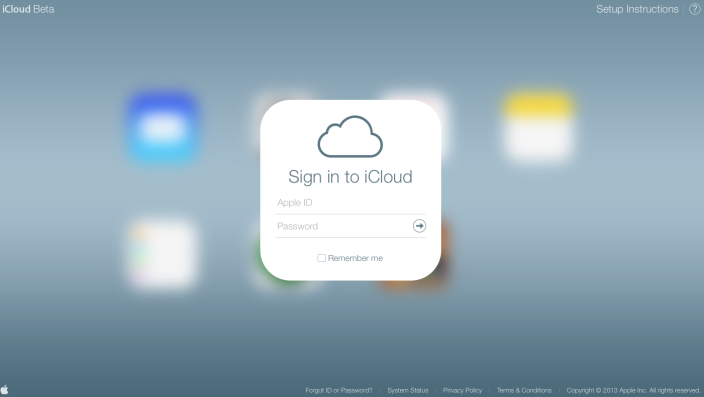This screenshot has width=704, height=397.
Task: Focus the Apple ID input field
Action: [x=351, y=203]
